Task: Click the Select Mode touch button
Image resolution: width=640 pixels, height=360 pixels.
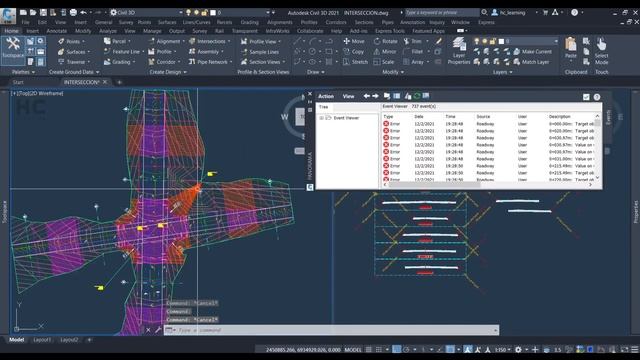Action: tap(601, 51)
